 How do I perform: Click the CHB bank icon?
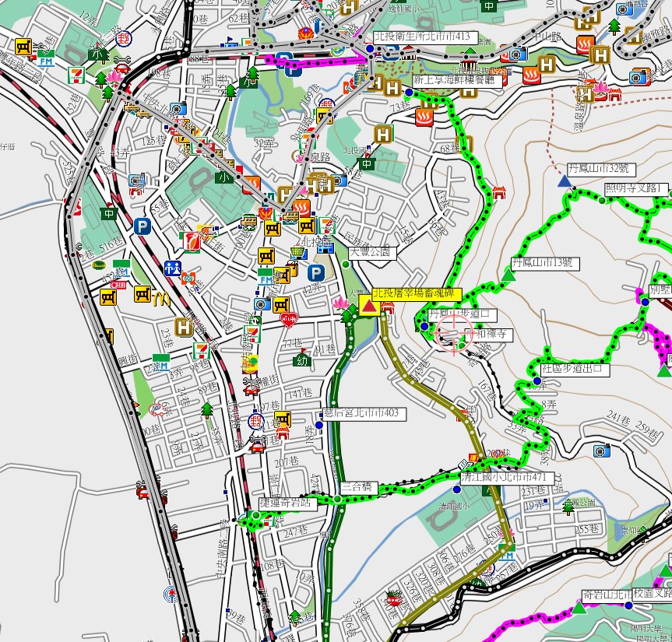[x=118, y=285]
